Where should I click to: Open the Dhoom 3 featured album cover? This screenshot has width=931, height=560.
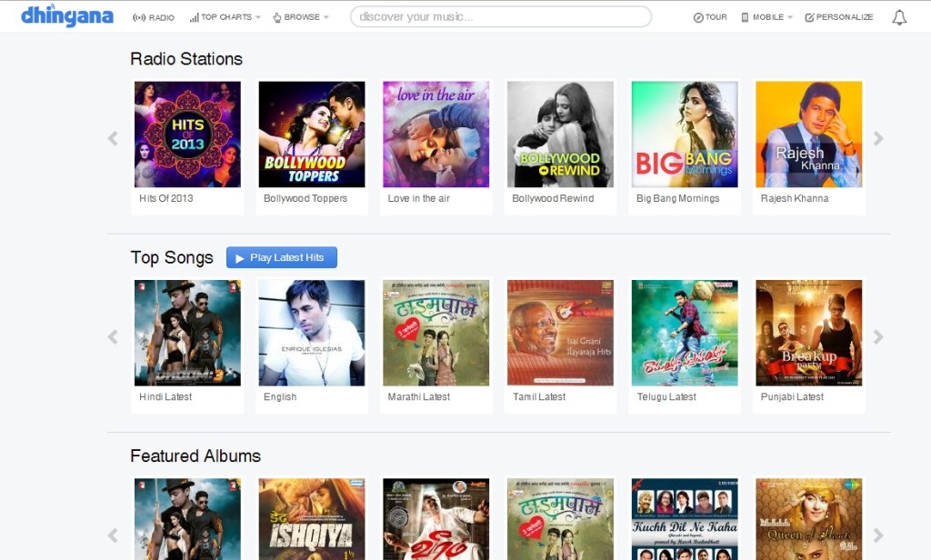[187, 519]
